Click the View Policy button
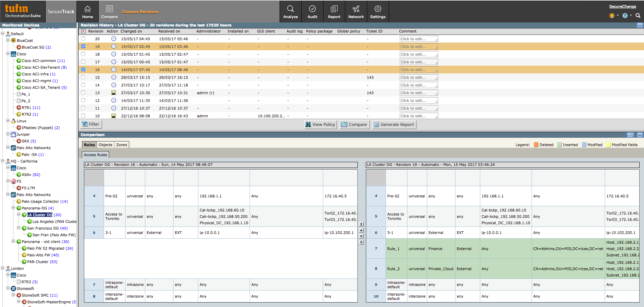Image resolution: width=644 pixels, height=307 pixels. [320, 125]
